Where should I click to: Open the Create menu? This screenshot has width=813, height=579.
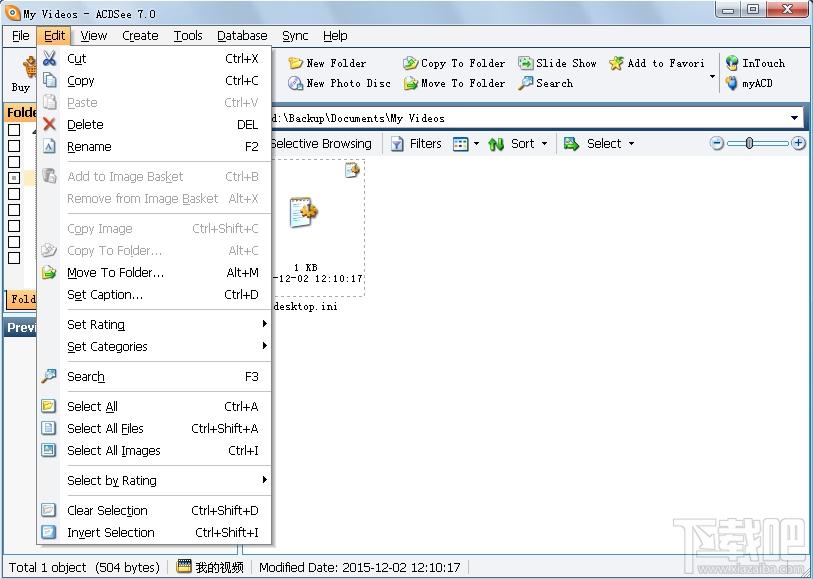point(140,36)
